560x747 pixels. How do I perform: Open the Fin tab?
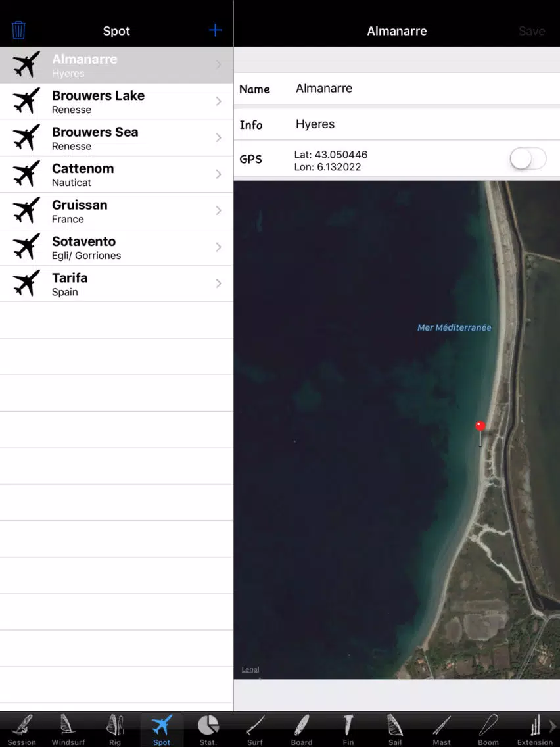pos(348,729)
